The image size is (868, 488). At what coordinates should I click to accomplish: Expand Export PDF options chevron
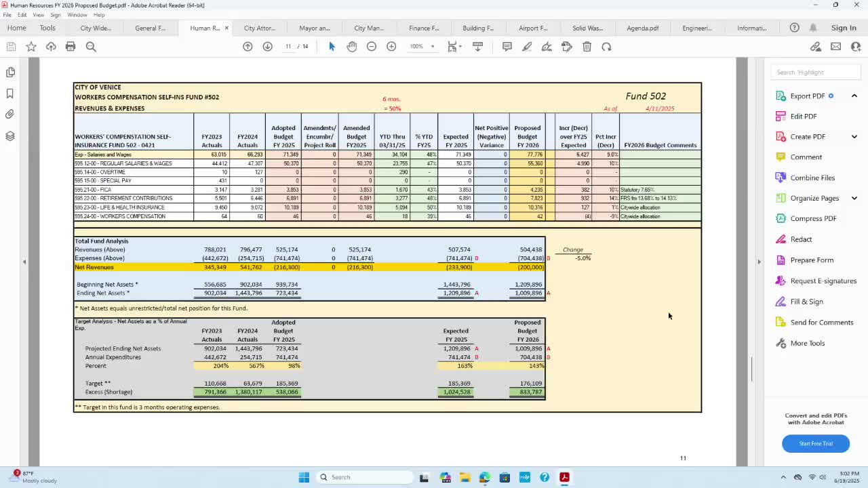point(854,96)
